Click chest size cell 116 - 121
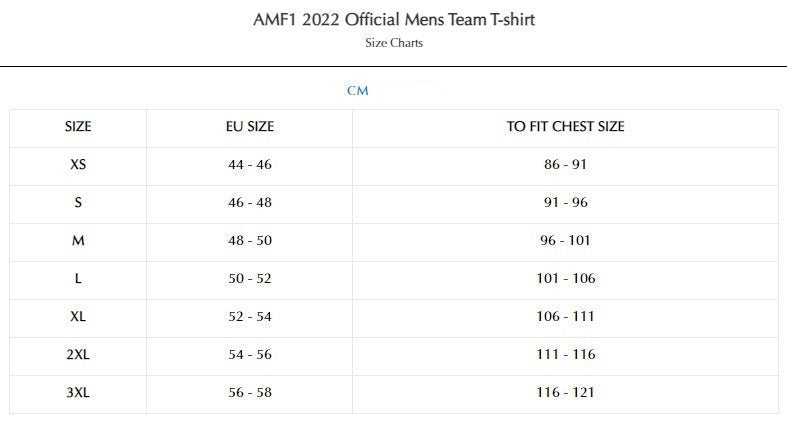This screenshot has width=787, height=432. pos(565,392)
